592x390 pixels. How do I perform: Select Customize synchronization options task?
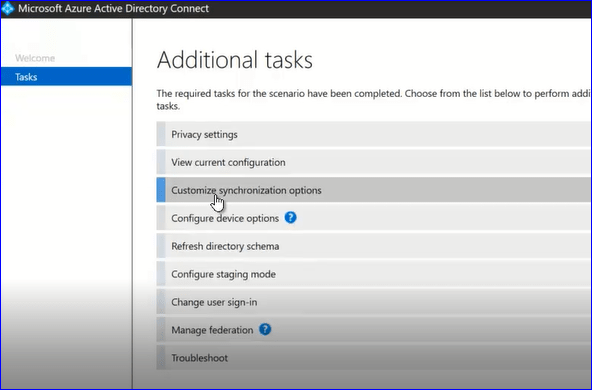(x=374, y=190)
